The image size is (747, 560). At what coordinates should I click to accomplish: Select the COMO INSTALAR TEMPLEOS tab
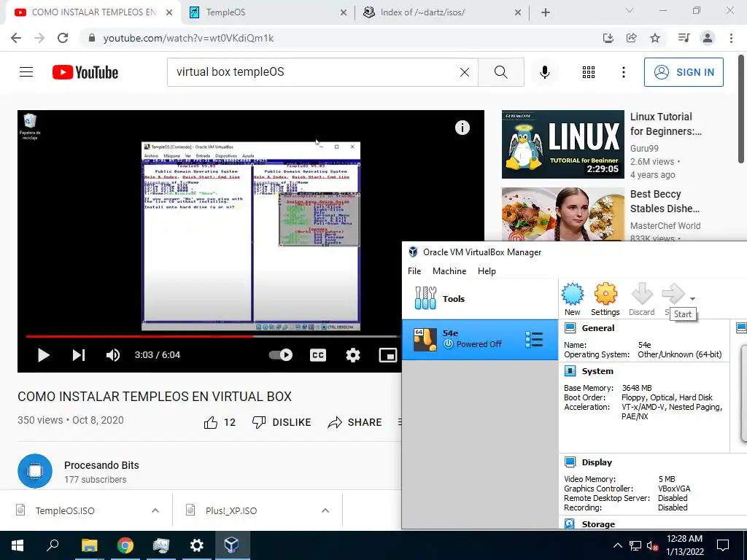click(94, 12)
